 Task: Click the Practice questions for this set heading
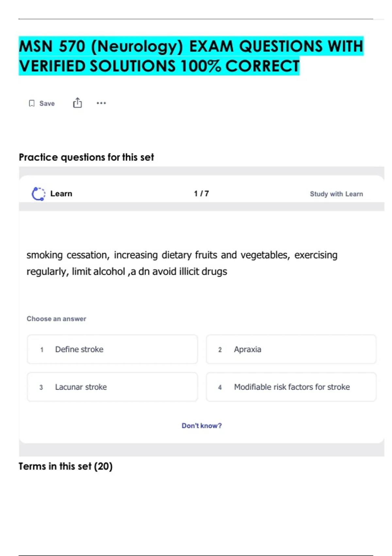tap(86, 157)
